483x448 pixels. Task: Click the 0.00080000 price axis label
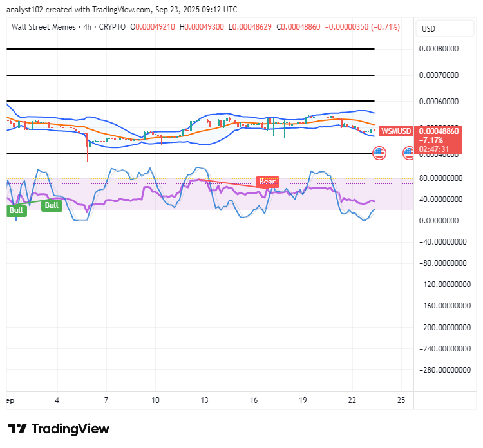click(439, 49)
